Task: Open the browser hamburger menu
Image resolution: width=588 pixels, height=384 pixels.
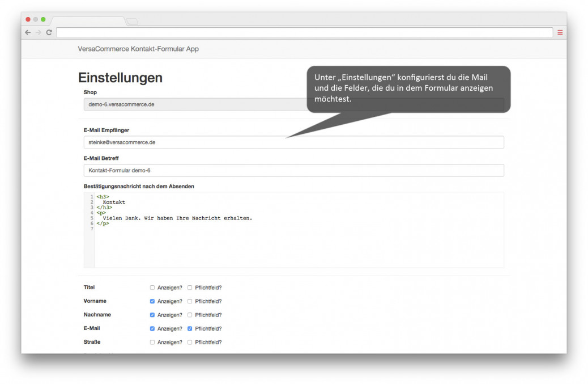Action: pyautogui.click(x=560, y=32)
